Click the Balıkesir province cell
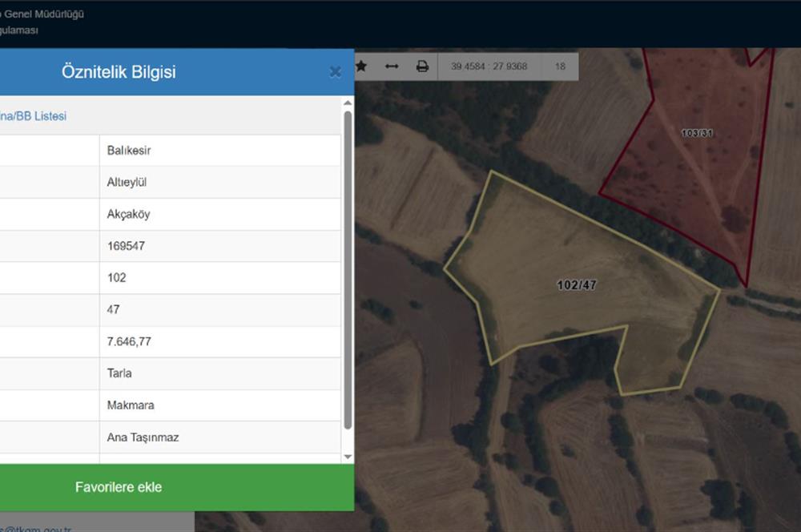801x532 pixels. [129, 151]
